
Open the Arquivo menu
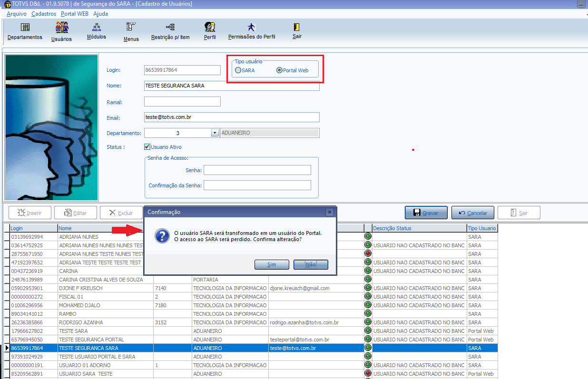[17, 14]
